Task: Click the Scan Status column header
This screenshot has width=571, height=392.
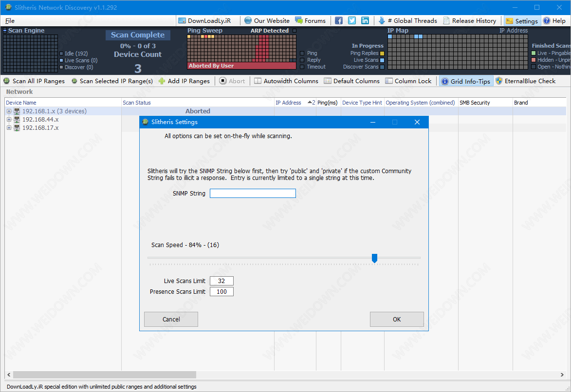Action: pyautogui.click(x=198, y=103)
